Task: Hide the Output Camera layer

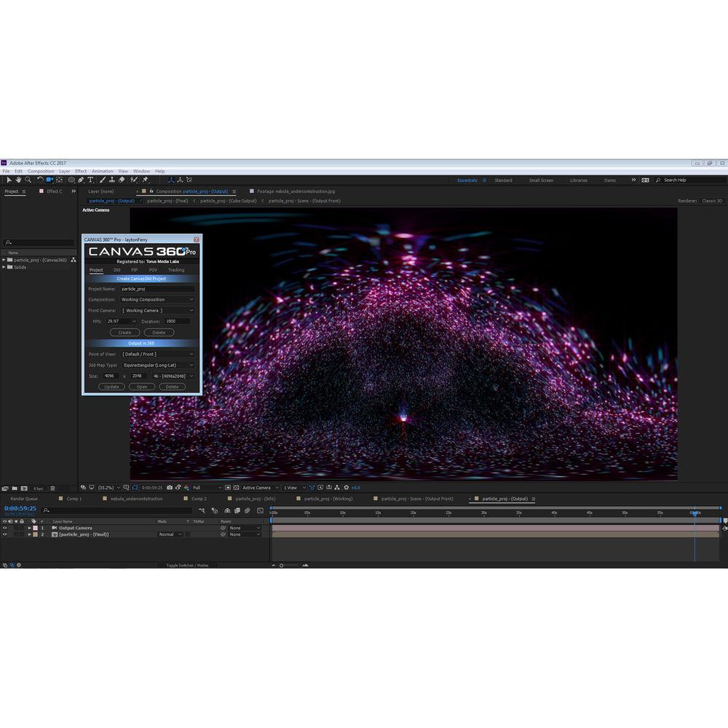Action: pos(4,528)
